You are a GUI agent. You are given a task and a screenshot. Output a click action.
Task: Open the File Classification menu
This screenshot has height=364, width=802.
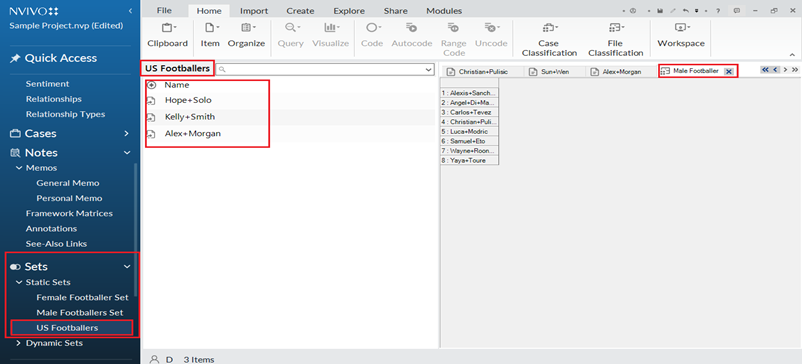tap(615, 39)
